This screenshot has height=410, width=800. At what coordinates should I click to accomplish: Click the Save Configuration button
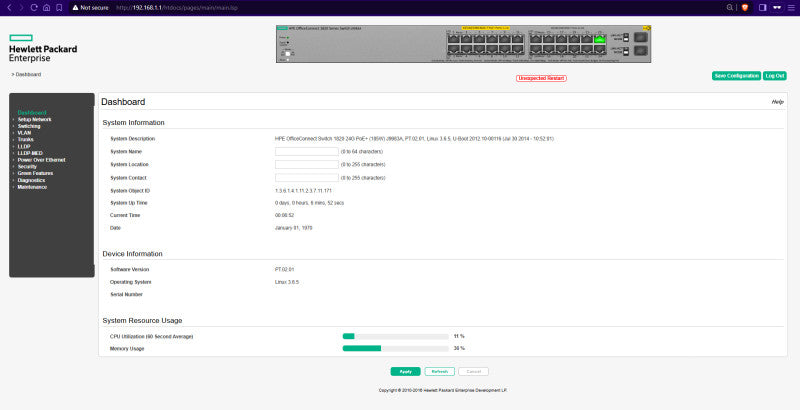click(736, 75)
